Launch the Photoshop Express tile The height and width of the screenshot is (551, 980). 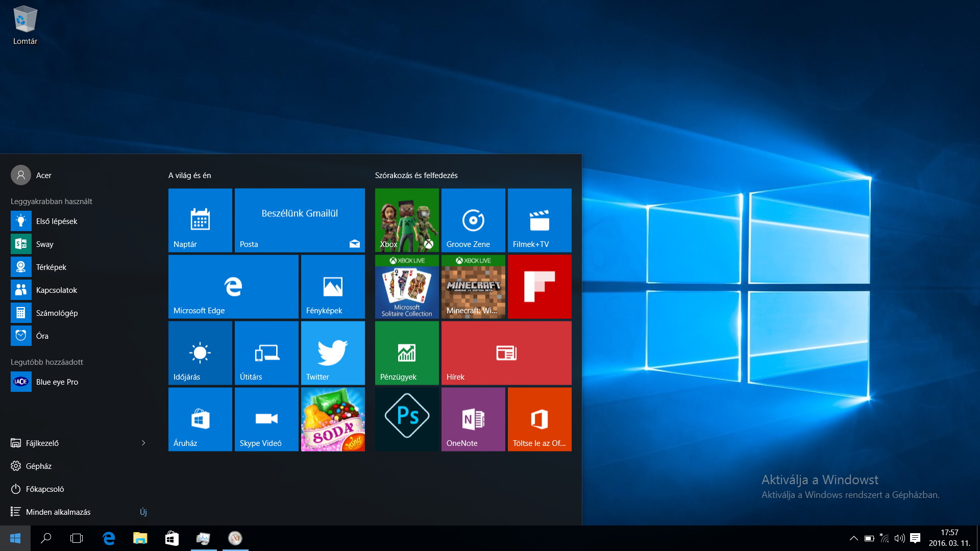[407, 419]
